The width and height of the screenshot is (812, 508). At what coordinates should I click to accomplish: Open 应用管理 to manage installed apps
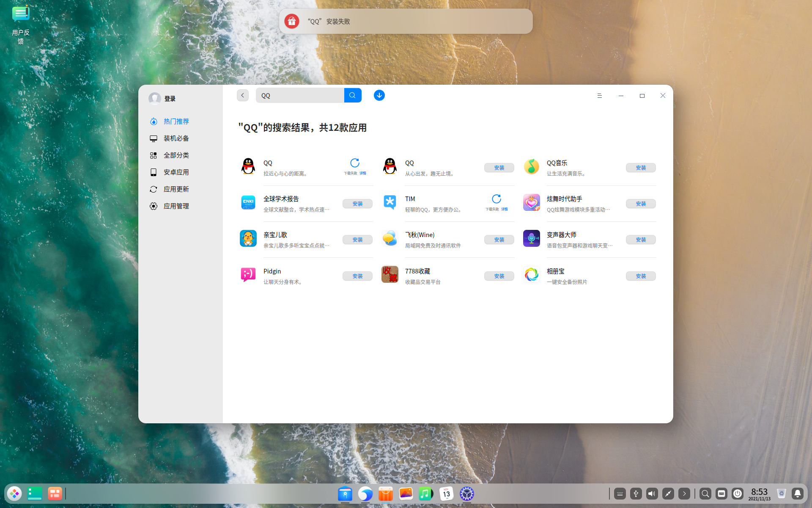click(x=177, y=206)
